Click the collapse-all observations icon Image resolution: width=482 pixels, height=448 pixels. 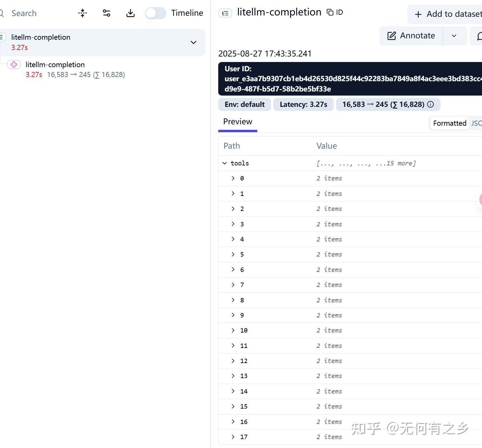pos(83,13)
